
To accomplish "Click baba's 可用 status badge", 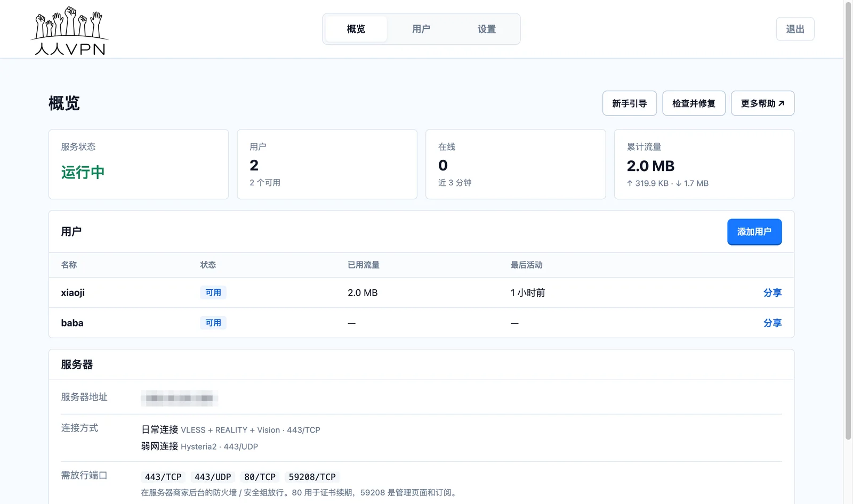I will [213, 323].
